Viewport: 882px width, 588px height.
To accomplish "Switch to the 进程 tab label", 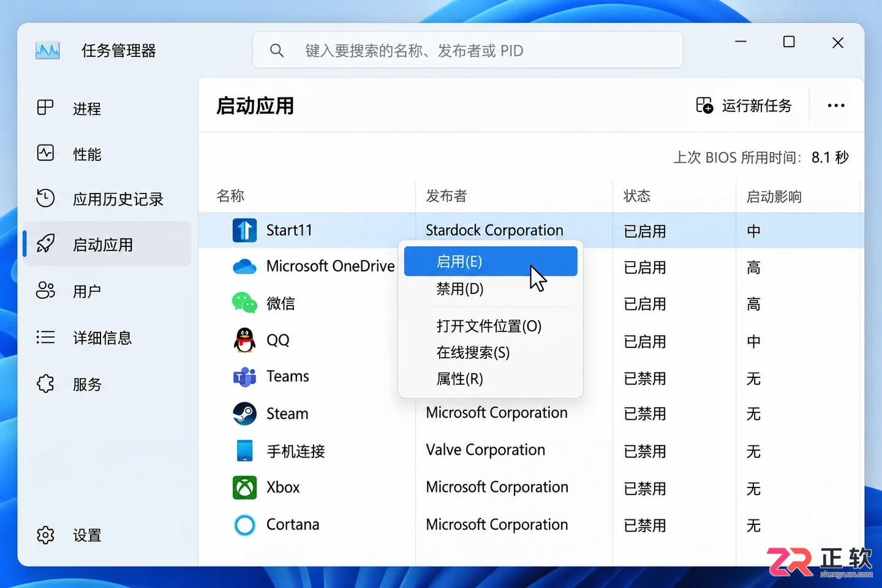I will pyautogui.click(x=87, y=108).
